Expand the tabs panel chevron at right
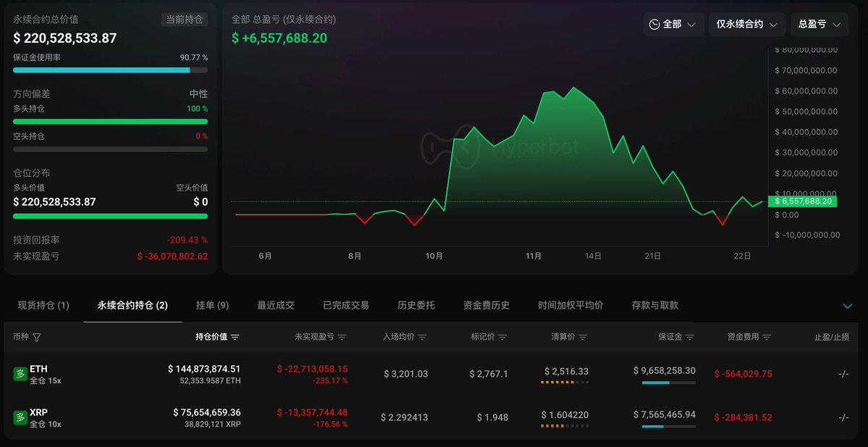868x447 pixels. (848, 306)
